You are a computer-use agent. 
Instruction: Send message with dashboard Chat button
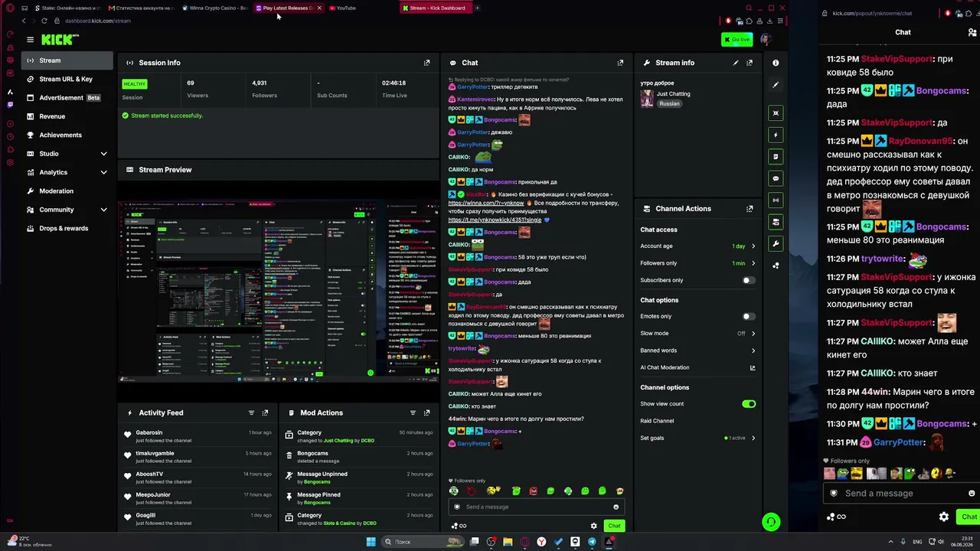tap(614, 526)
